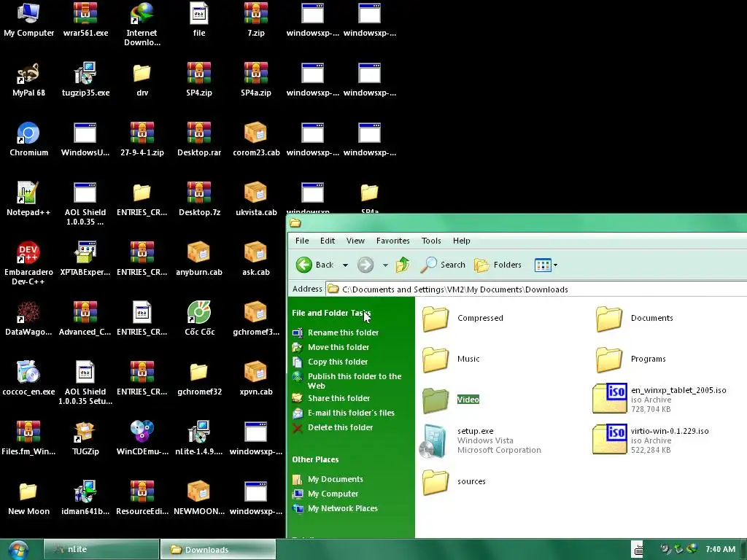Select Cốc Cốc browser desktop icon

pyautogui.click(x=199, y=318)
